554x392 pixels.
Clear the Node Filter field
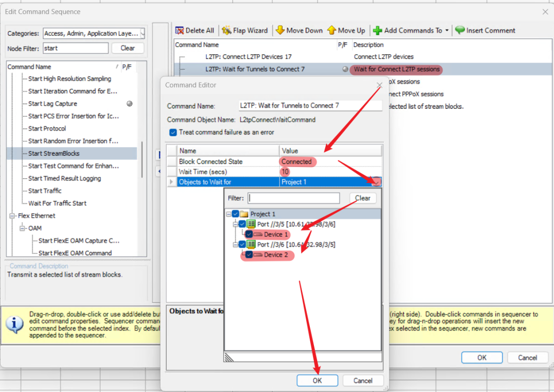click(127, 48)
